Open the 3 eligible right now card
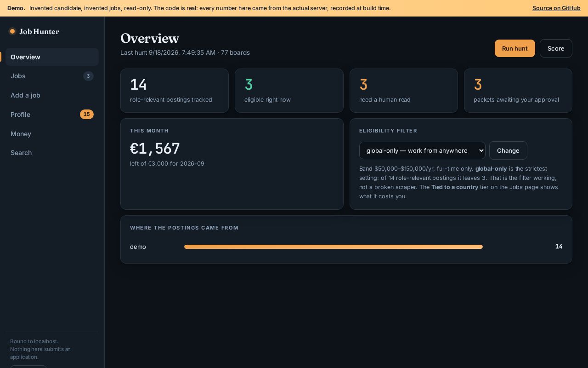This screenshot has height=368, width=588. pyautogui.click(x=289, y=91)
